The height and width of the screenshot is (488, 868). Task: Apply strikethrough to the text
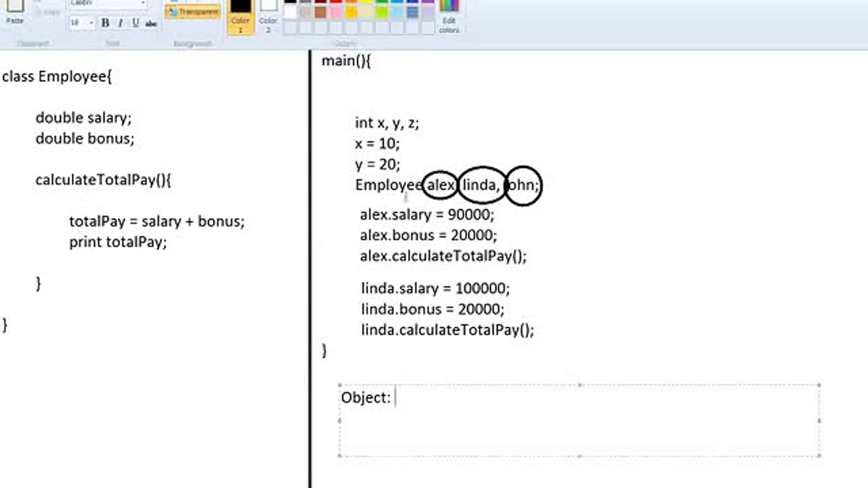(151, 23)
